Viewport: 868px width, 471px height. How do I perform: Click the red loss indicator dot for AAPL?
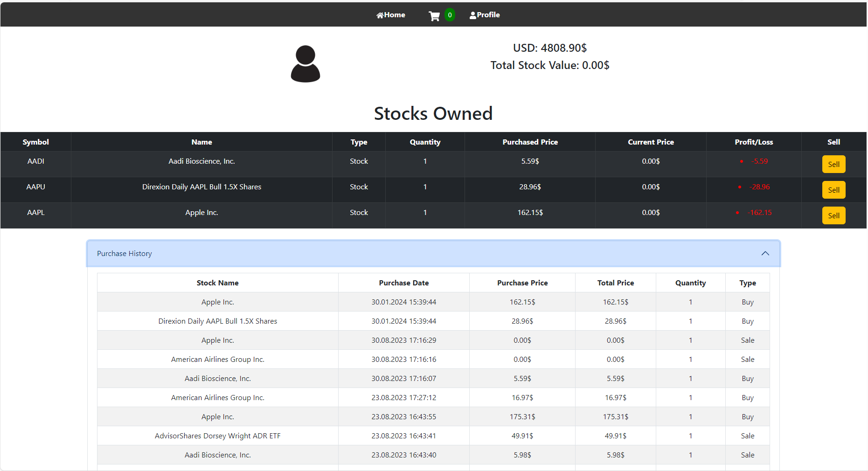point(737,213)
